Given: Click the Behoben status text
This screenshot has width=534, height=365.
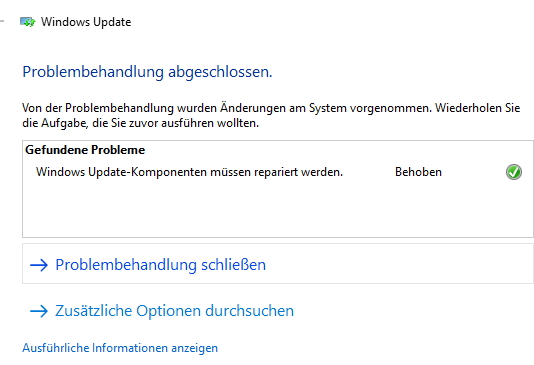Looking at the screenshot, I should [418, 172].
